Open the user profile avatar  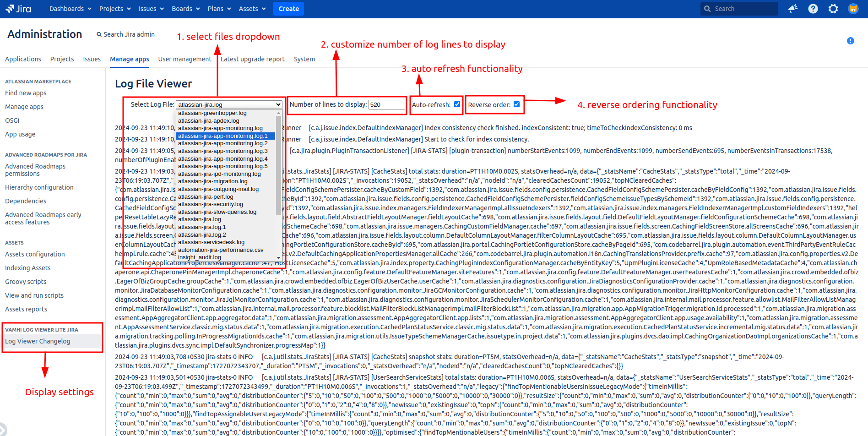click(x=853, y=9)
